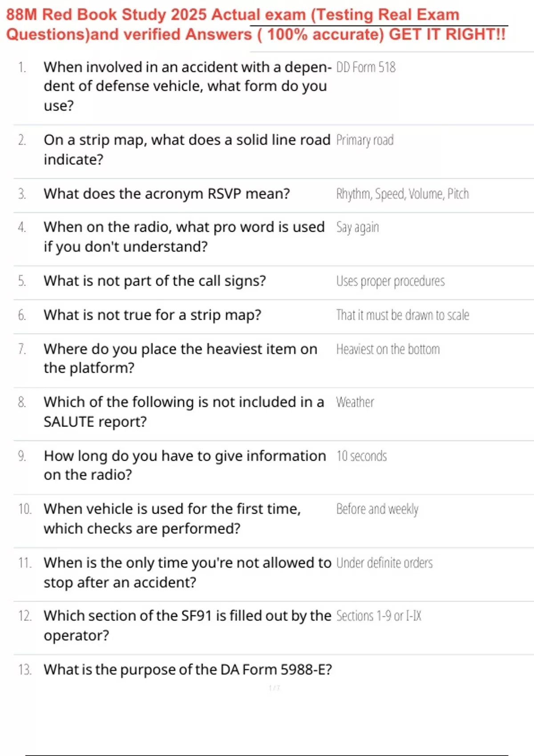Click the 'Say again' answer
This screenshot has height=756, width=534.
(x=357, y=227)
